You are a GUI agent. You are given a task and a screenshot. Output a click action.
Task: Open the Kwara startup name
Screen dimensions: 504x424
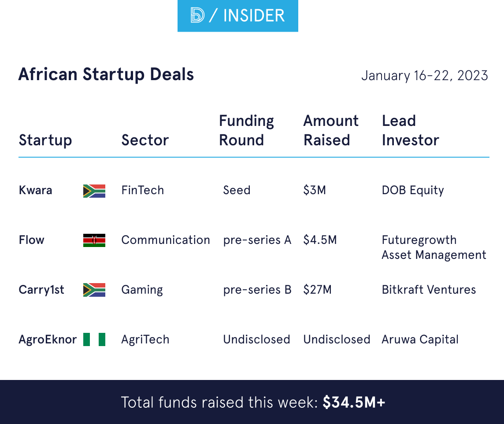click(x=35, y=190)
